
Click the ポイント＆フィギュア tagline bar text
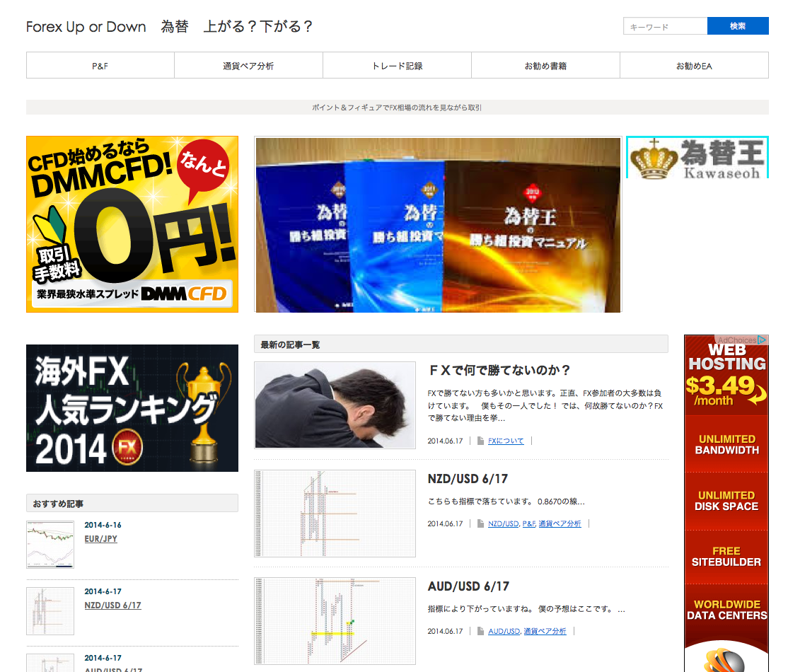tap(397, 107)
